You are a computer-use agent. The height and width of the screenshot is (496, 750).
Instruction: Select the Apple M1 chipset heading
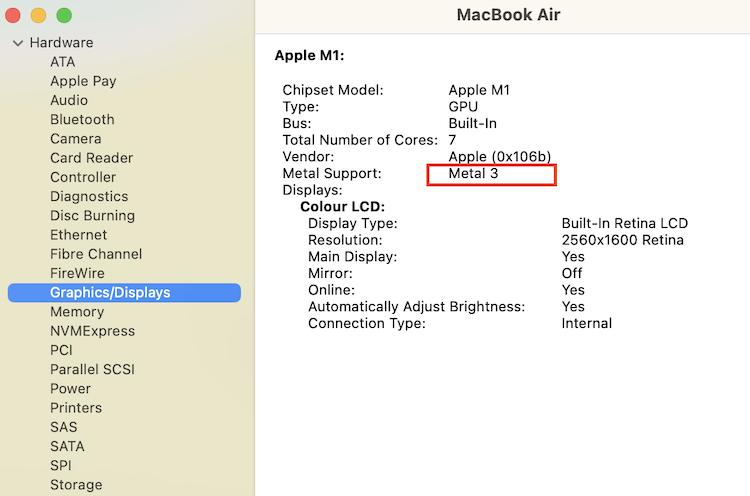pyautogui.click(x=309, y=55)
